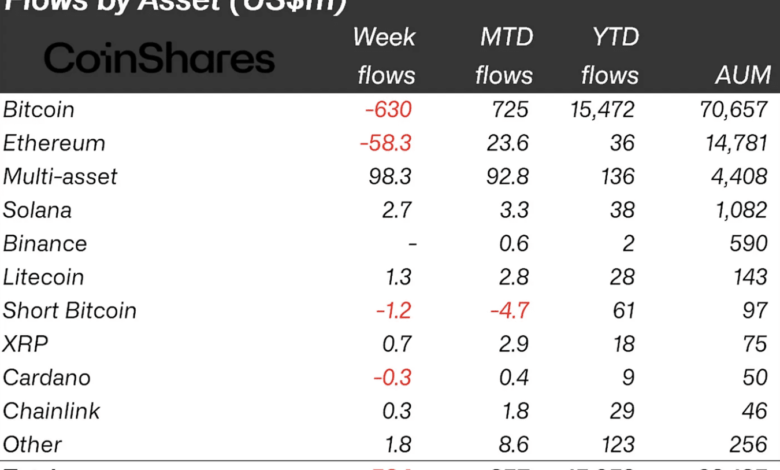Click the Other row label
The width and height of the screenshot is (780, 470).
32,444
